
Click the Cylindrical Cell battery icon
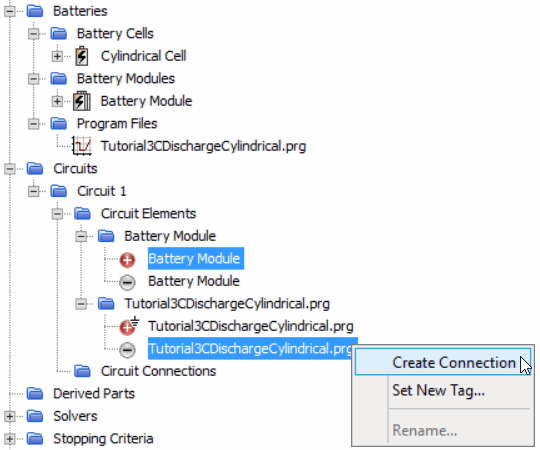[x=82, y=56]
